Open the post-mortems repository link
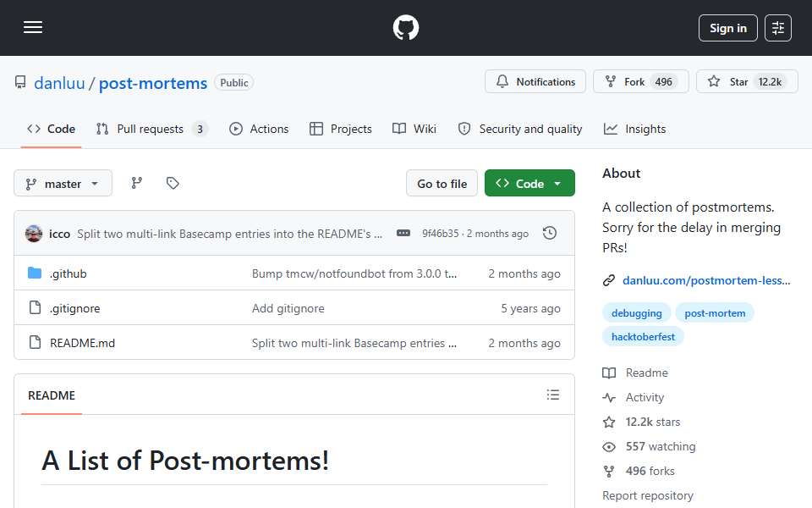 point(153,83)
